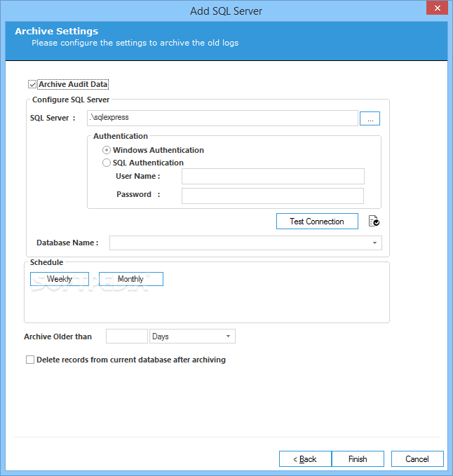Go to previous step with Back button
Image resolution: width=453 pixels, height=476 pixels.
click(305, 458)
